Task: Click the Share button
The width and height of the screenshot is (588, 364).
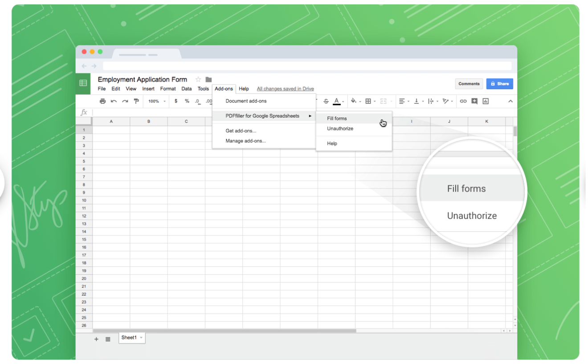Action: coord(499,84)
